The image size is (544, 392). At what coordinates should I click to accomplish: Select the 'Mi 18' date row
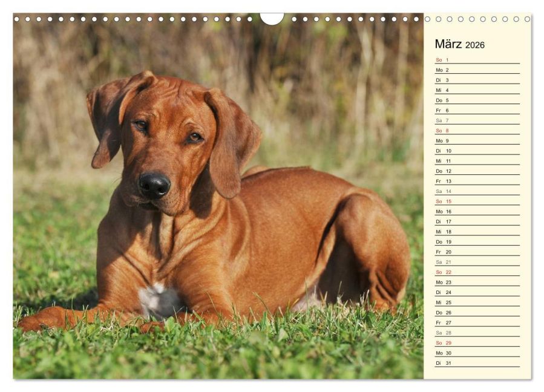477,231
